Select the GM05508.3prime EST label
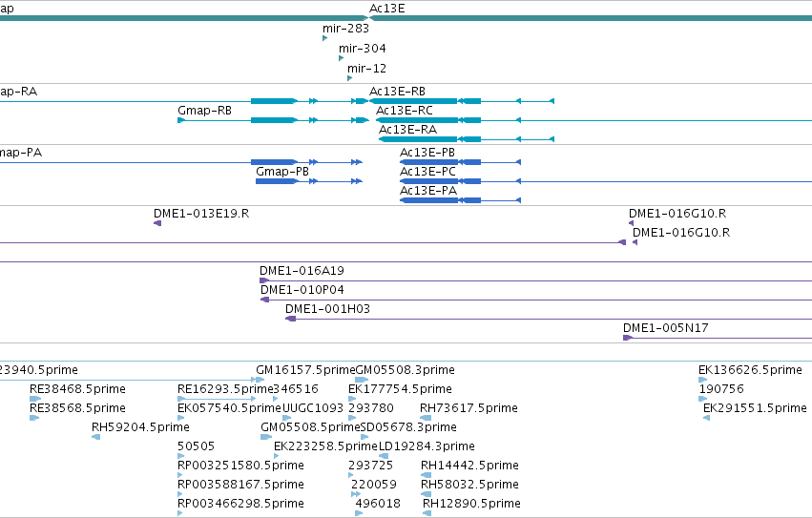812x518 pixels. pyautogui.click(x=405, y=370)
